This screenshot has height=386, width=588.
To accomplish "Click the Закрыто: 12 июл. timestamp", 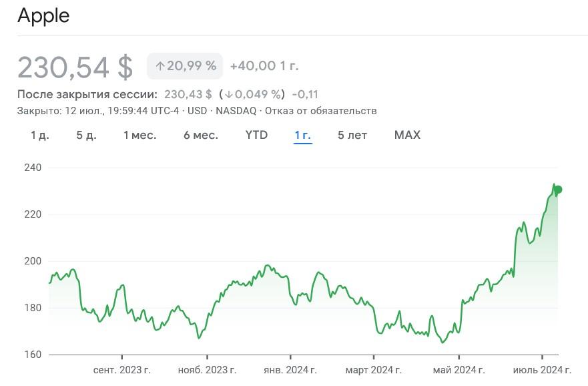I will click(98, 111).
